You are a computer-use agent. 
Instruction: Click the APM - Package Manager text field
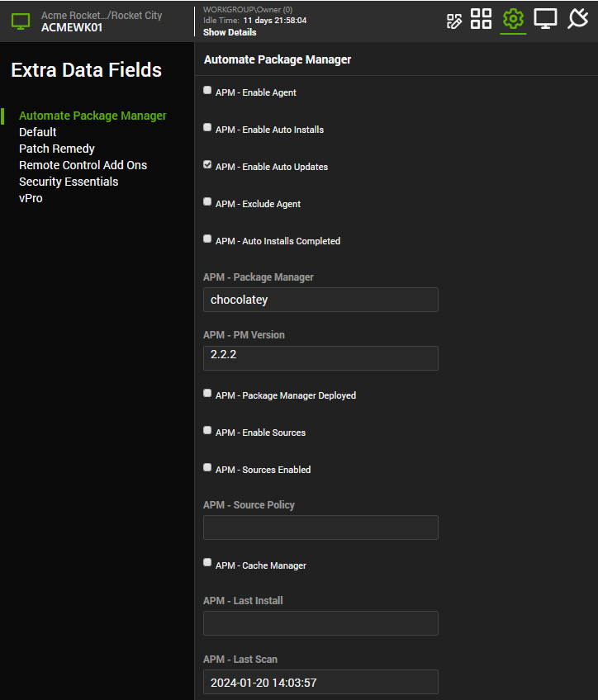click(x=320, y=300)
